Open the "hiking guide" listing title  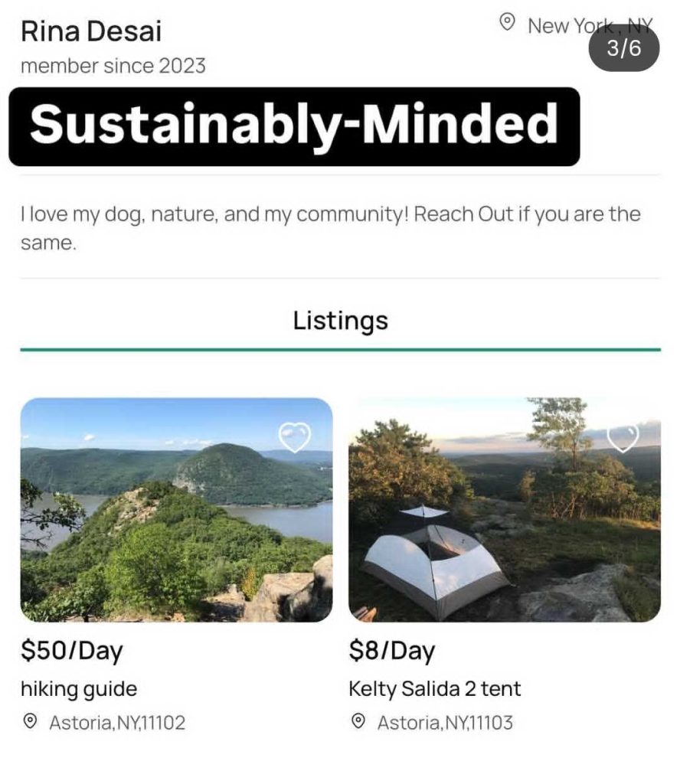pos(79,688)
